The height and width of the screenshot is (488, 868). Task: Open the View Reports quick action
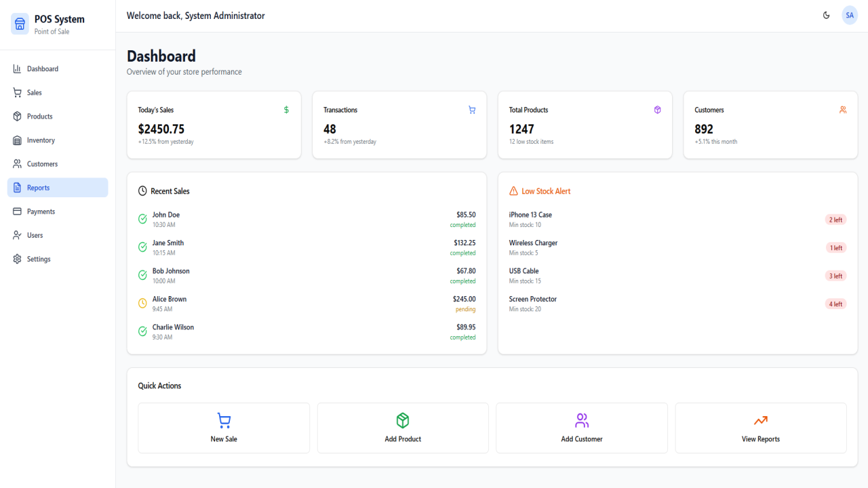click(x=761, y=428)
